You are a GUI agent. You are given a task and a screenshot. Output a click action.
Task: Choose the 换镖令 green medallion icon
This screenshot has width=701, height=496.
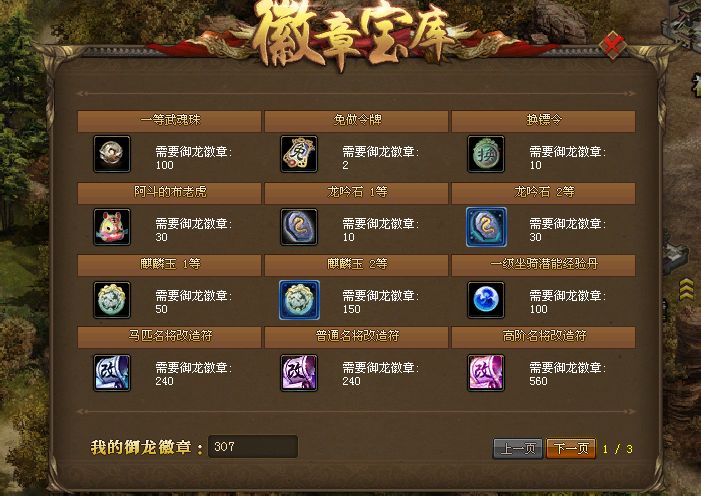pyautogui.click(x=486, y=154)
